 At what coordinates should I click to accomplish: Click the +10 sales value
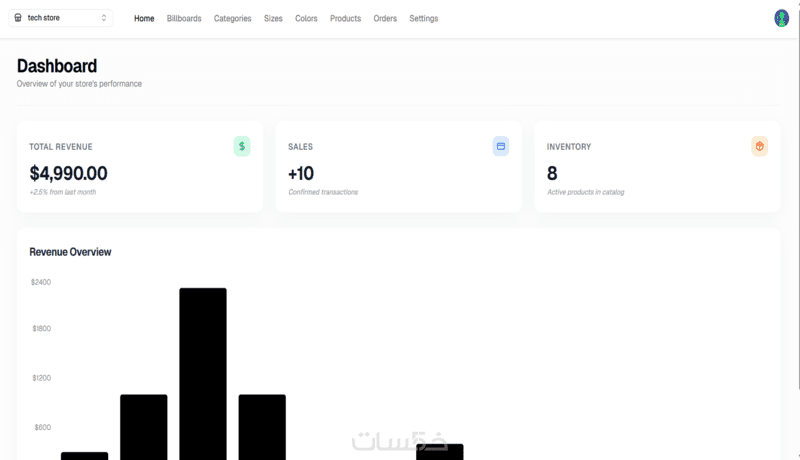click(301, 173)
